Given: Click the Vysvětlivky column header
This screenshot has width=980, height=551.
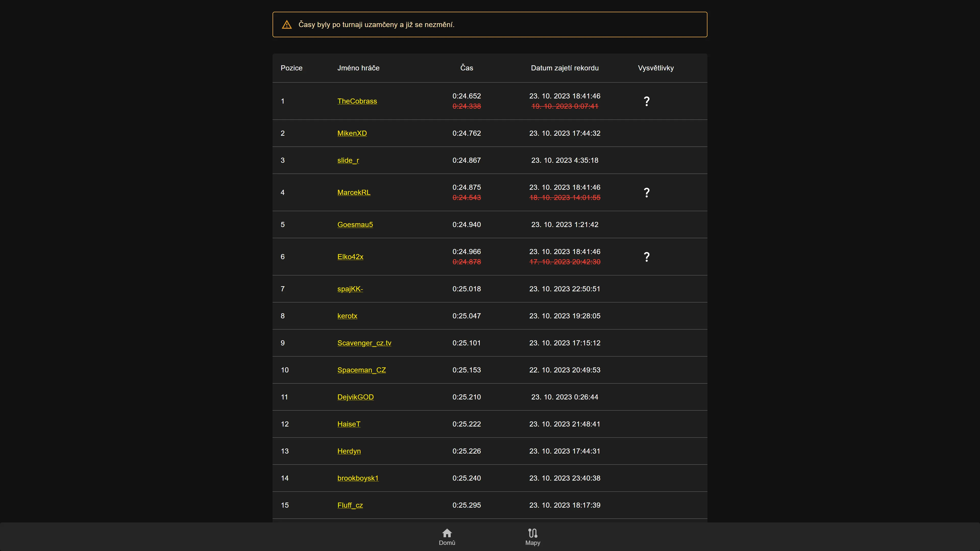Looking at the screenshot, I should pos(655,68).
